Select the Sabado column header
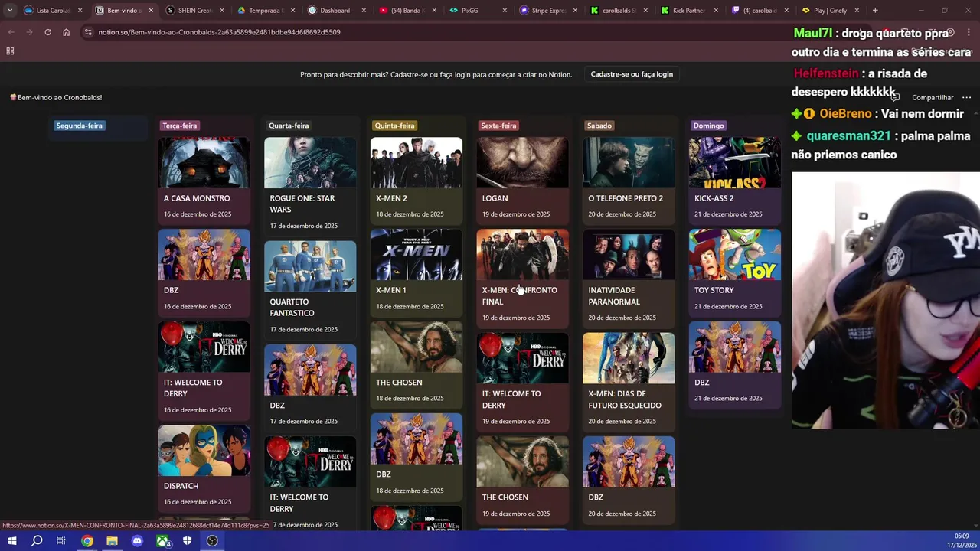The width and height of the screenshot is (980, 551). tap(599, 126)
